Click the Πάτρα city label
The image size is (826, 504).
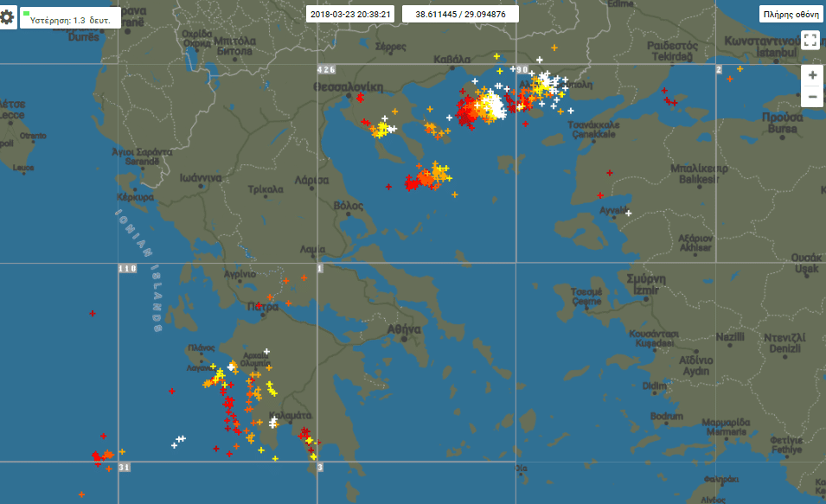point(262,306)
